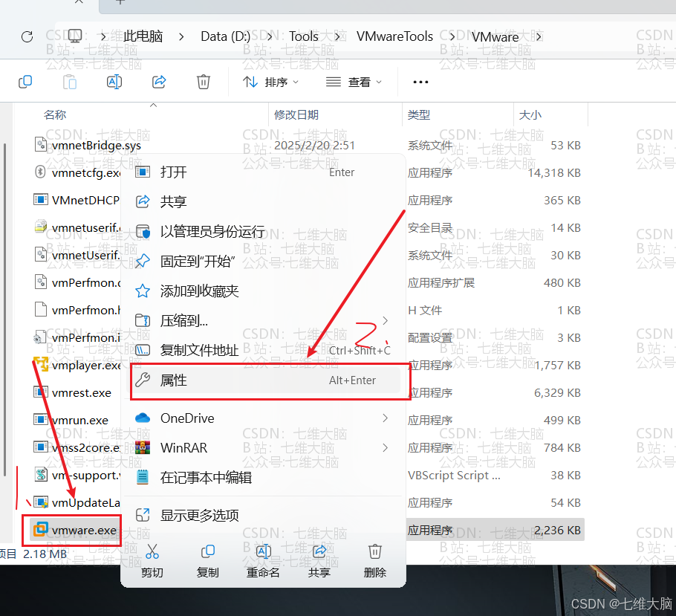
Task: Expand chevron after Data (D:) breadcrumb
Action: (x=270, y=37)
